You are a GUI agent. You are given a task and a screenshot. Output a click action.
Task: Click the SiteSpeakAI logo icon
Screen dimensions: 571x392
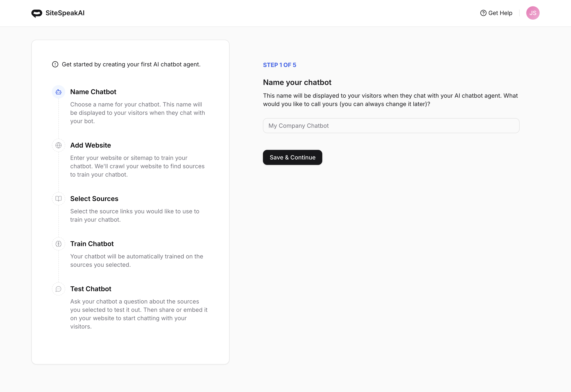point(36,13)
